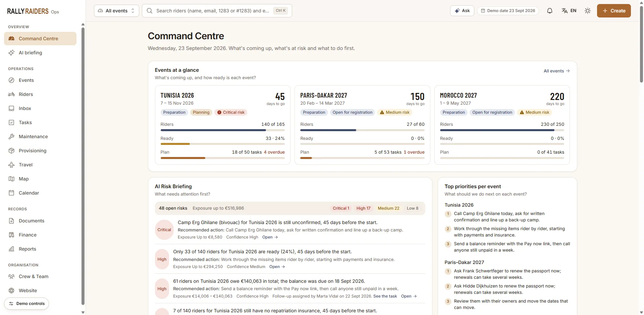The height and width of the screenshot is (315, 644).
Task: Click Paris-Dakar 2027 Plan progress bar
Action: 362,158
